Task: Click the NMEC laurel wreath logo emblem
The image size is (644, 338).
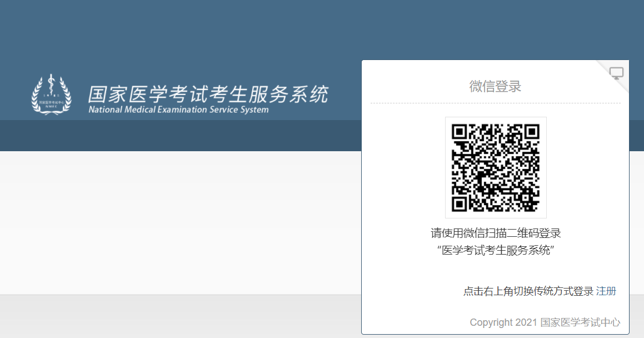Action: click(51, 95)
